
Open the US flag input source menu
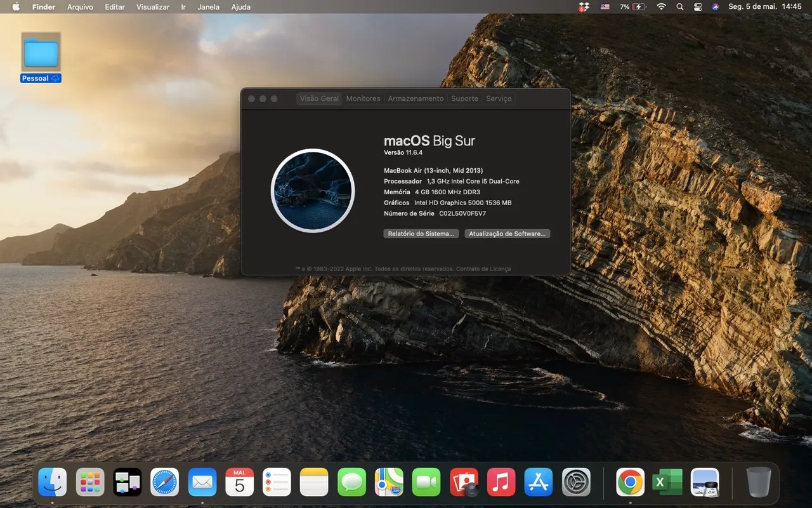(x=605, y=6)
